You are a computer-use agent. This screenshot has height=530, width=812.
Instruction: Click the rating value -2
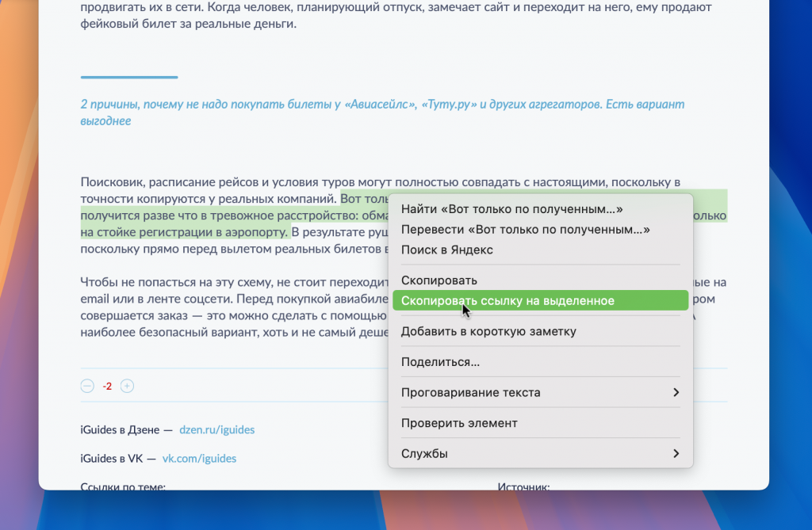click(107, 386)
